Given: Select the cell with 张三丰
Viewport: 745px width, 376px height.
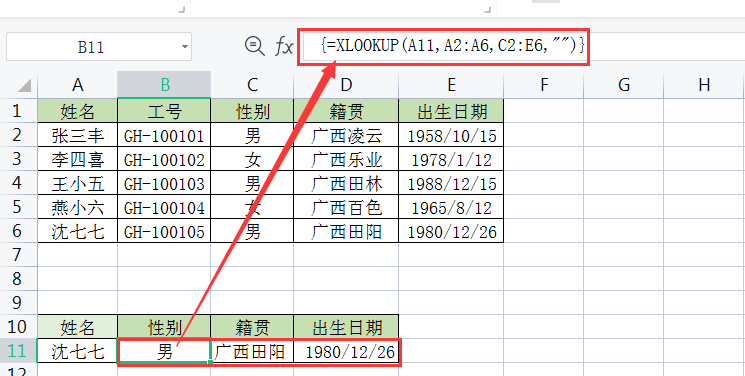Looking at the screenshot, I should pyautogui.click(x=77, y=135).
